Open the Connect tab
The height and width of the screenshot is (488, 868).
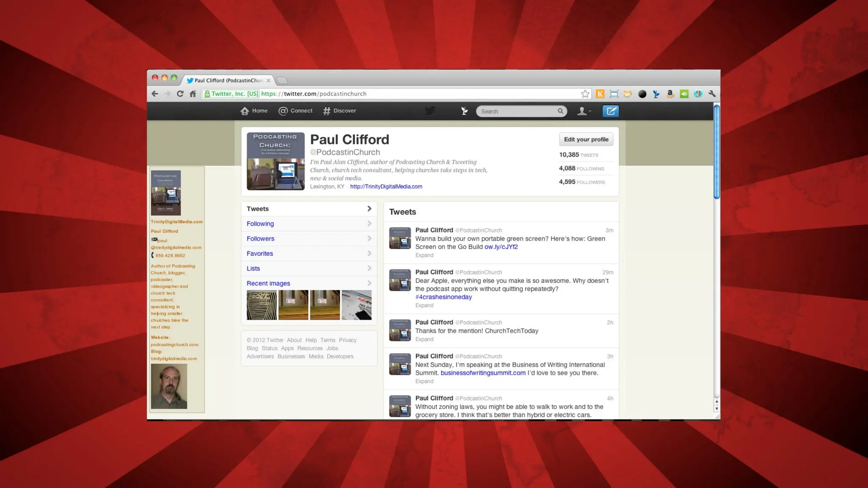[295, 111]
